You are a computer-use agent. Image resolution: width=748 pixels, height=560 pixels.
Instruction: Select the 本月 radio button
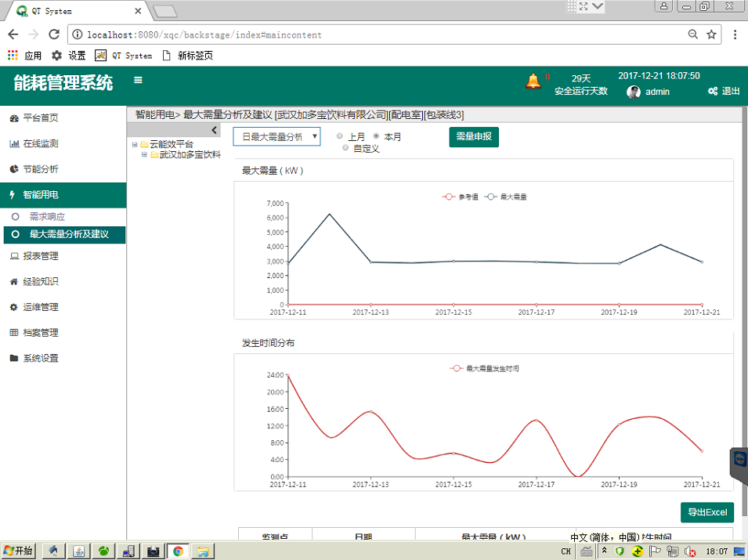click(x=376, y=136)
